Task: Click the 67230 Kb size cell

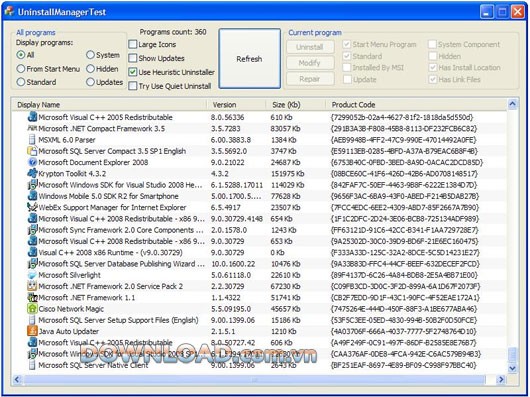Action: click(x=286, y=287)
